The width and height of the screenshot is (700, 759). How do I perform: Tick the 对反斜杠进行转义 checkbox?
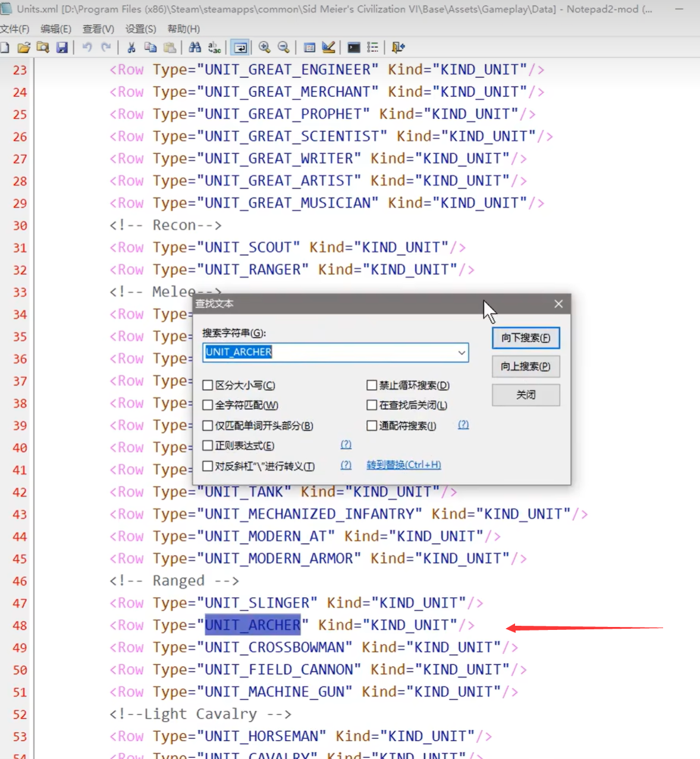click(208, 466)
